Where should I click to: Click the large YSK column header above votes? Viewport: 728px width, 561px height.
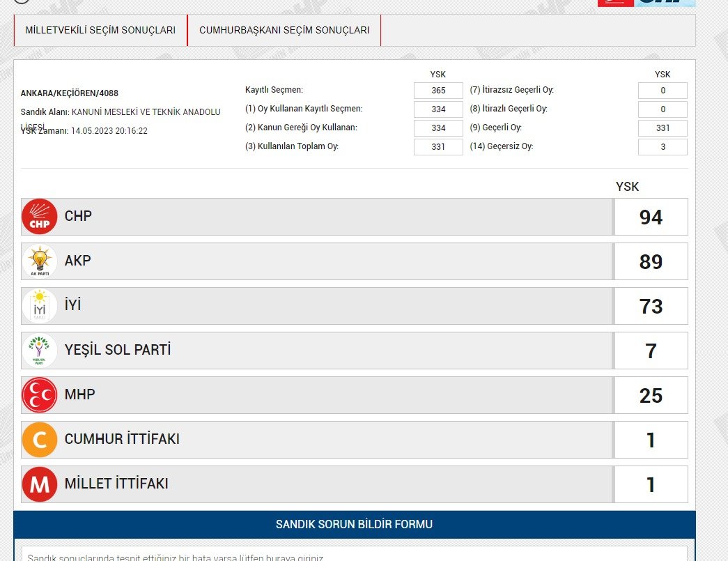(627, 187)
